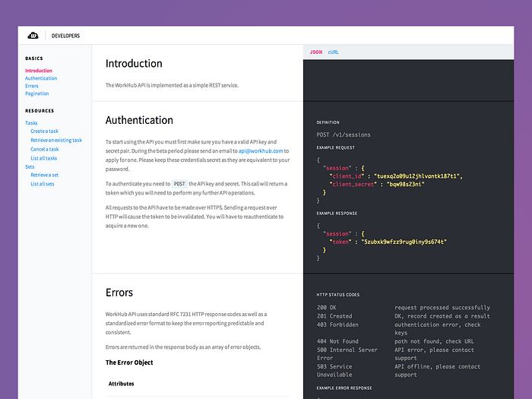The width and height of the screenshot is (532, 399).
Task: Select Tasks under Resources
Action: tap(31, 123)
